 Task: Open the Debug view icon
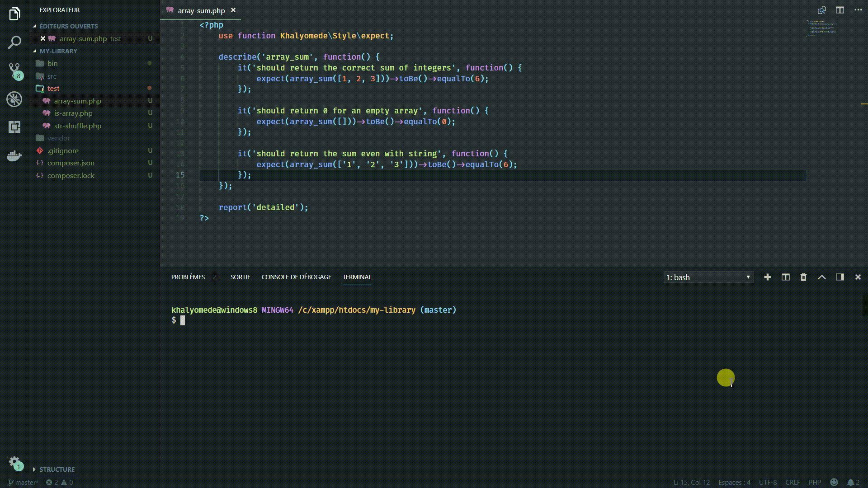point(14,99)
